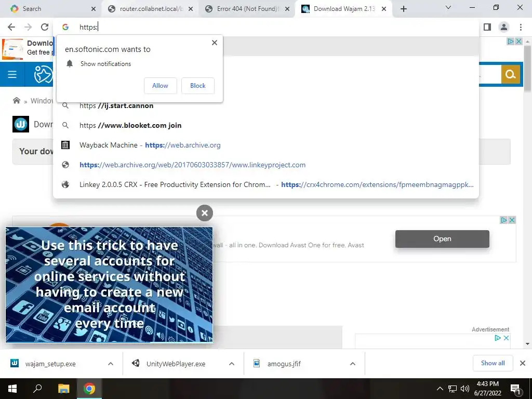Select the Linkey 2.0.0.5 CRX suggestion
Screen dimensions: 532x399
(266, 184)
